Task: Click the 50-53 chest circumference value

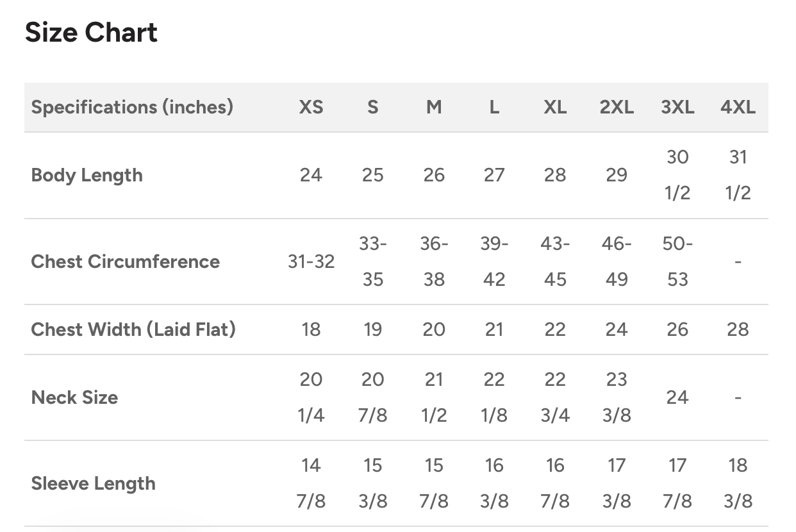Action: 677,262
